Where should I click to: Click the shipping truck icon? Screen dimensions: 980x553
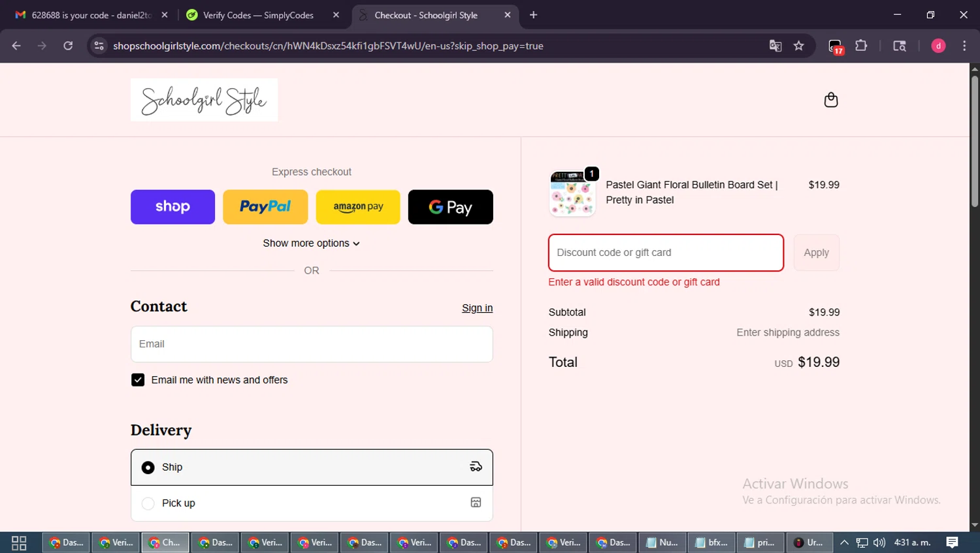pos(476,467)
